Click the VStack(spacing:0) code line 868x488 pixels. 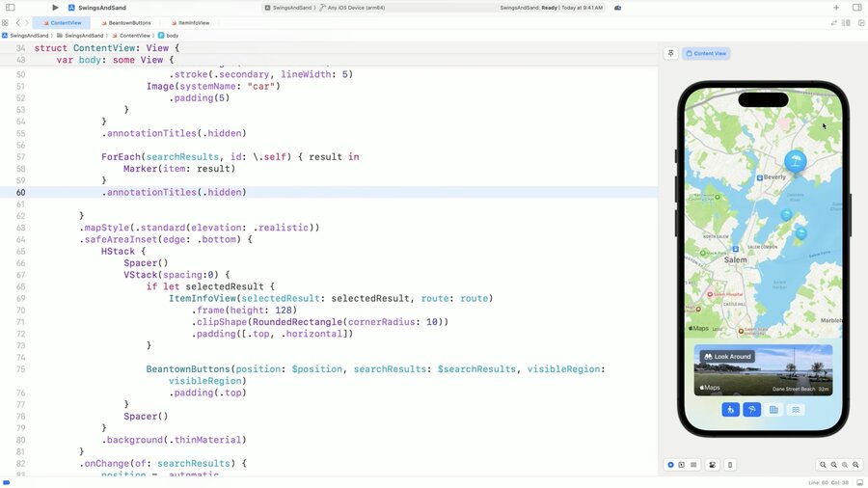point(176,275)
